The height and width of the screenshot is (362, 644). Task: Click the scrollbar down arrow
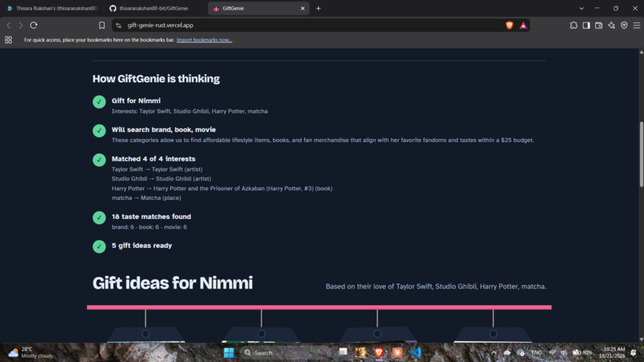tap(641, 340)
